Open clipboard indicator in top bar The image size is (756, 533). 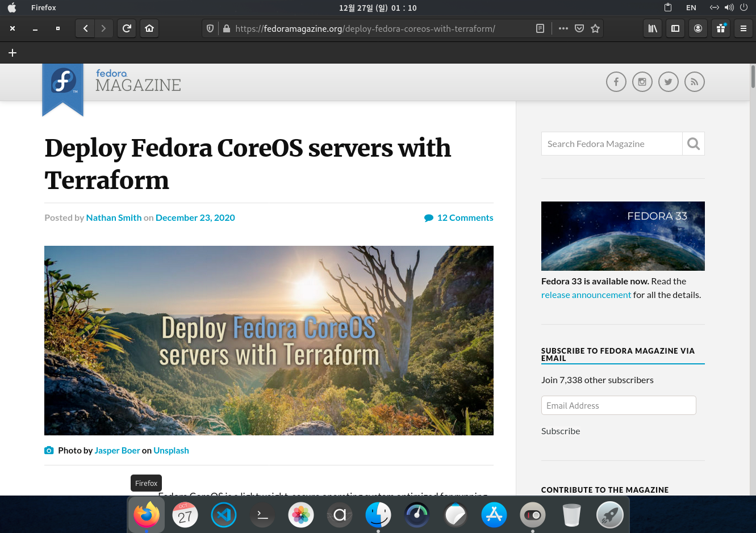668,7
